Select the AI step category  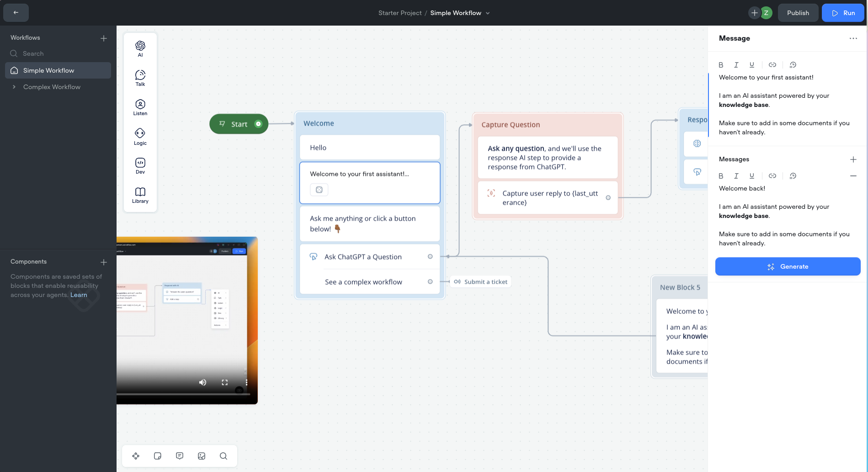click(140, 48)
